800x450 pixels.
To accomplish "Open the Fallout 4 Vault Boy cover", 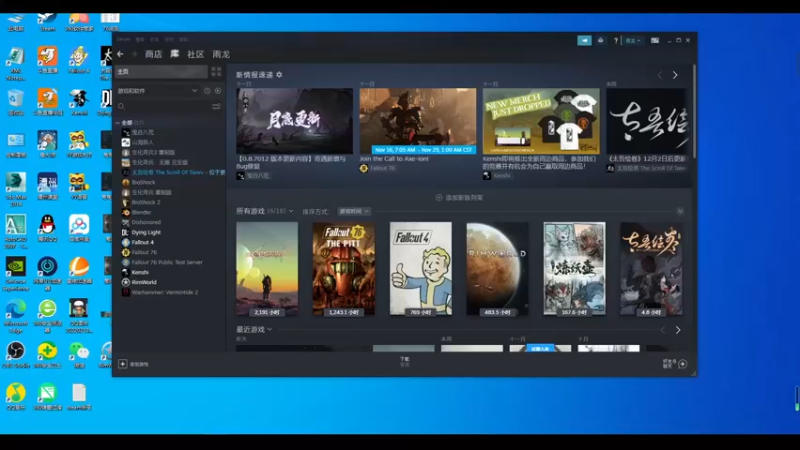I will [x=420, y=269].
